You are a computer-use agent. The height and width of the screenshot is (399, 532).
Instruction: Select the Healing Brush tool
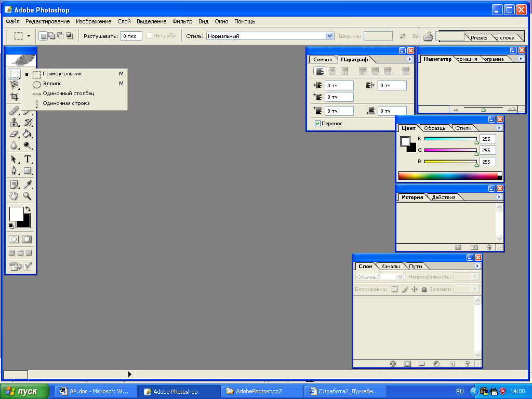14,111
